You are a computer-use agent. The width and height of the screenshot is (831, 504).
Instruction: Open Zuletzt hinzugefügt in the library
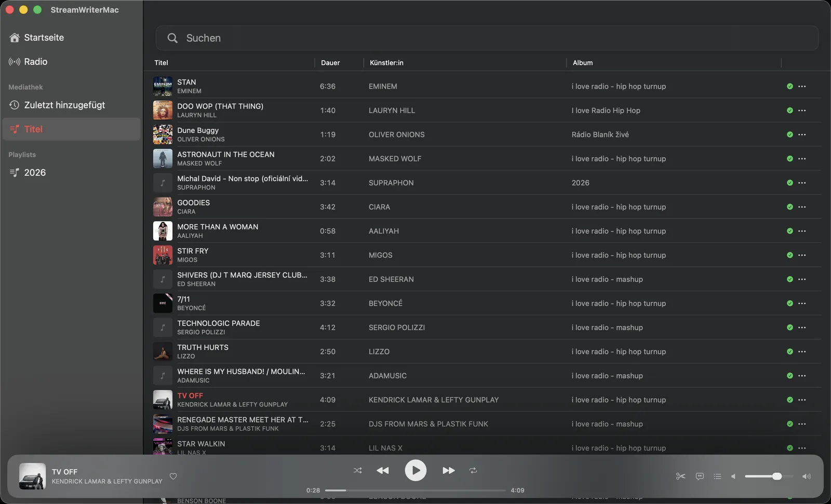click(x=71, y=105)
